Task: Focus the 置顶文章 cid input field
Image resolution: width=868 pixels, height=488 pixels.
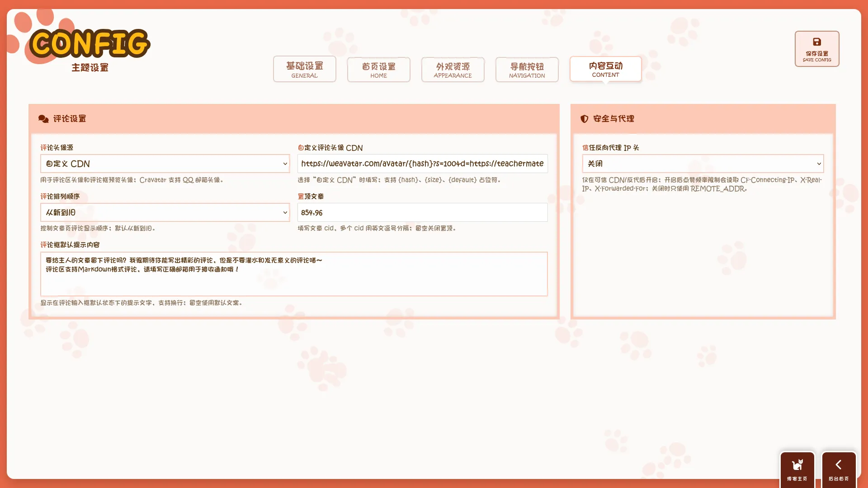Action: [x=423, y=212]
